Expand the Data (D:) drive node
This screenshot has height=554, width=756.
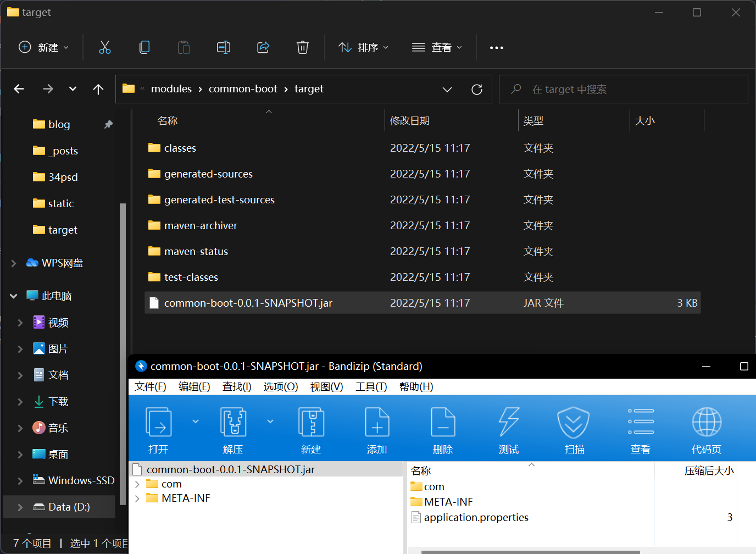(20, 507)
